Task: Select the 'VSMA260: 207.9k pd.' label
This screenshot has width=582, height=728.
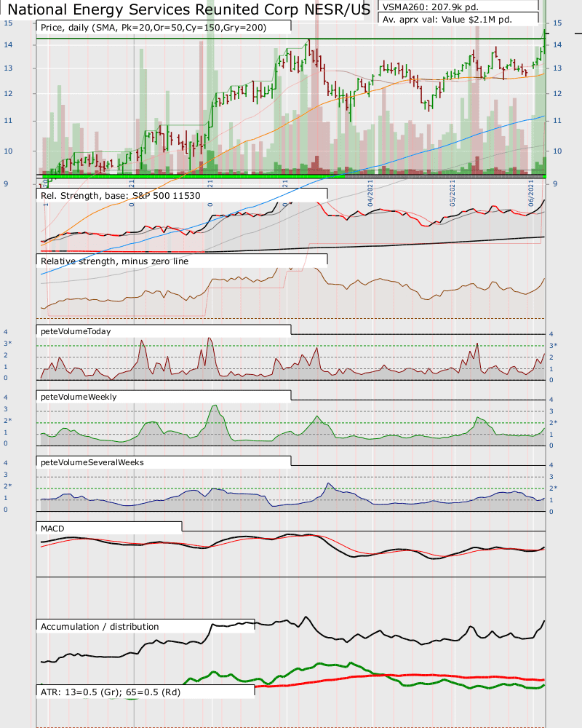Action: tap(430, 7)
